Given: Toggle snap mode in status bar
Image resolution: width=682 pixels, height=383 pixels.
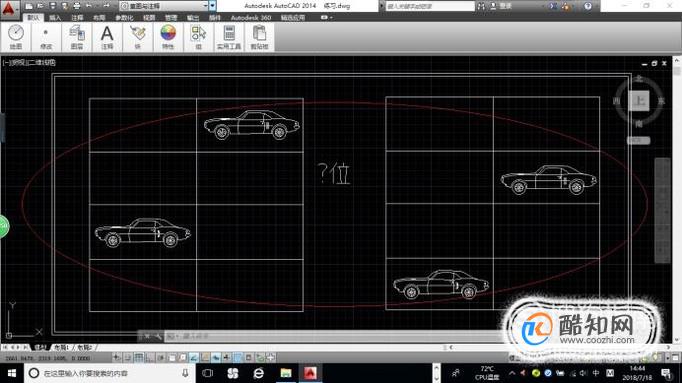Looking at the screenshot, I should 127,357.
